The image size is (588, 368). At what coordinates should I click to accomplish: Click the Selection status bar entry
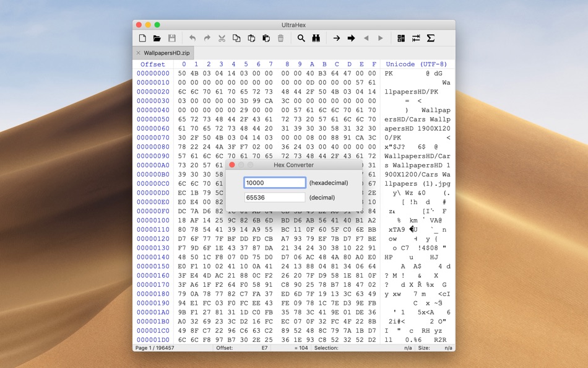pos(363,348)
